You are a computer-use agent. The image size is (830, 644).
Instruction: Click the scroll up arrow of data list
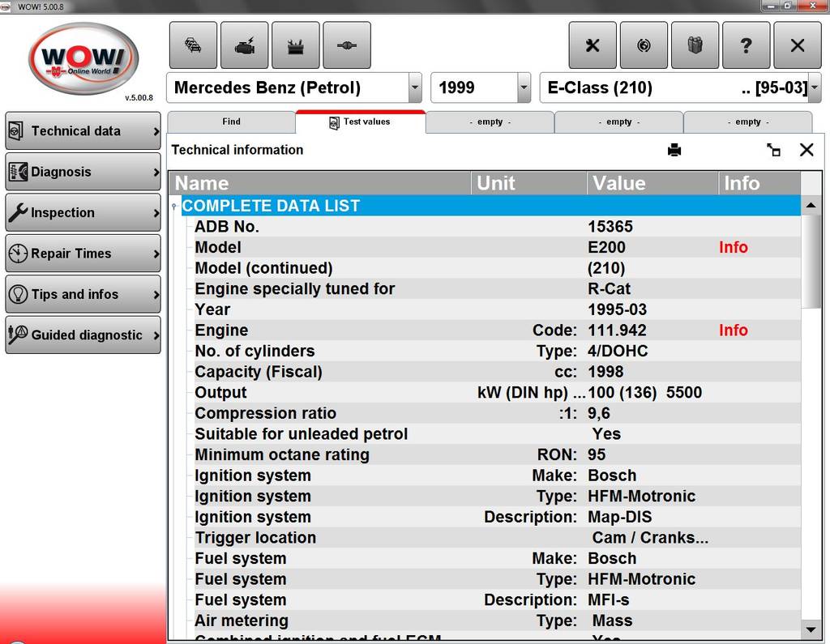[811, 205]
